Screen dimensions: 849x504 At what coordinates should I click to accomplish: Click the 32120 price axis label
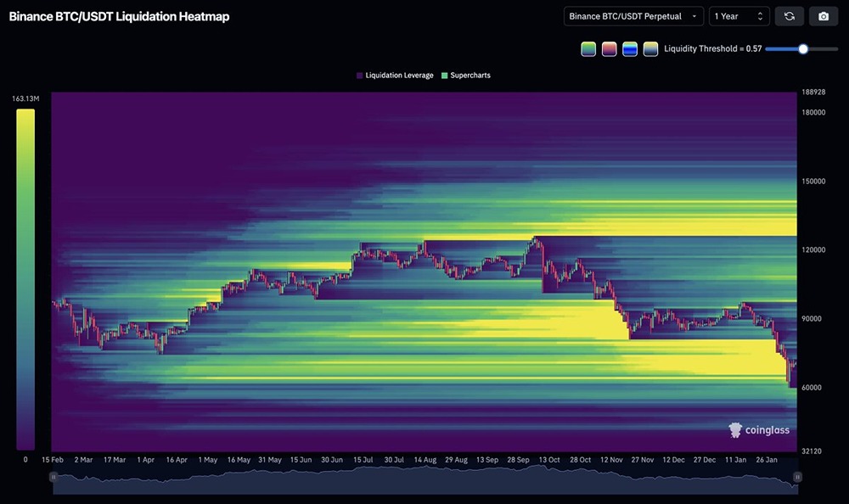click(811, 451)
